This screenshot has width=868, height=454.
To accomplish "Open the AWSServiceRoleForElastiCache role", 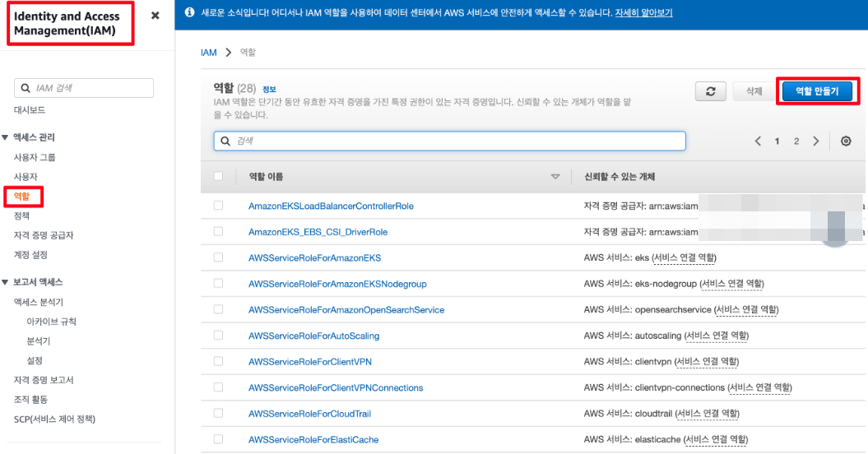I will coord(313,439).
